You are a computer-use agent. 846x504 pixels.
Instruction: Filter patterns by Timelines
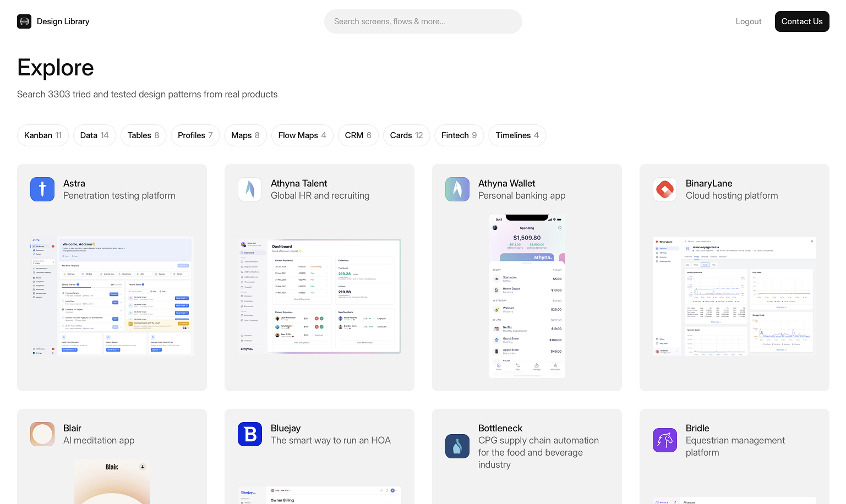pyautogui.click(x=517, y=135)
